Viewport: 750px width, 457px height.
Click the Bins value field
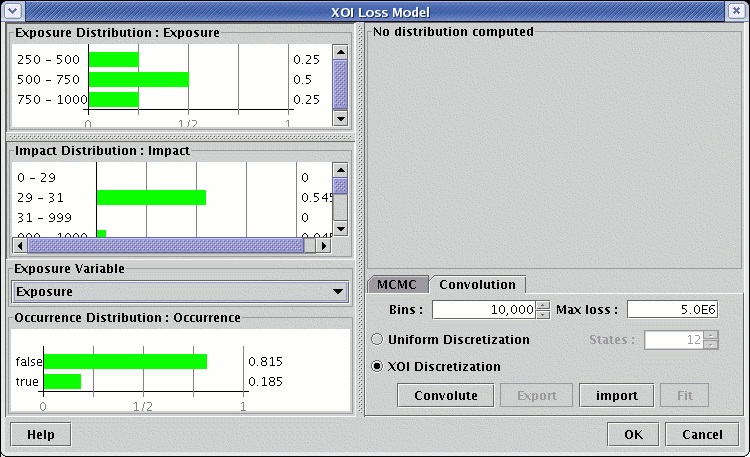484,310
